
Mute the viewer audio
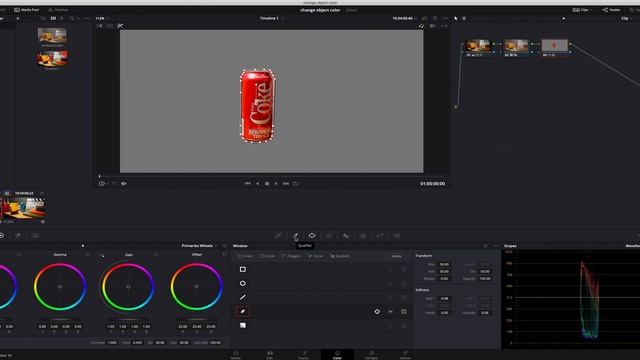(x=124, y=184)
